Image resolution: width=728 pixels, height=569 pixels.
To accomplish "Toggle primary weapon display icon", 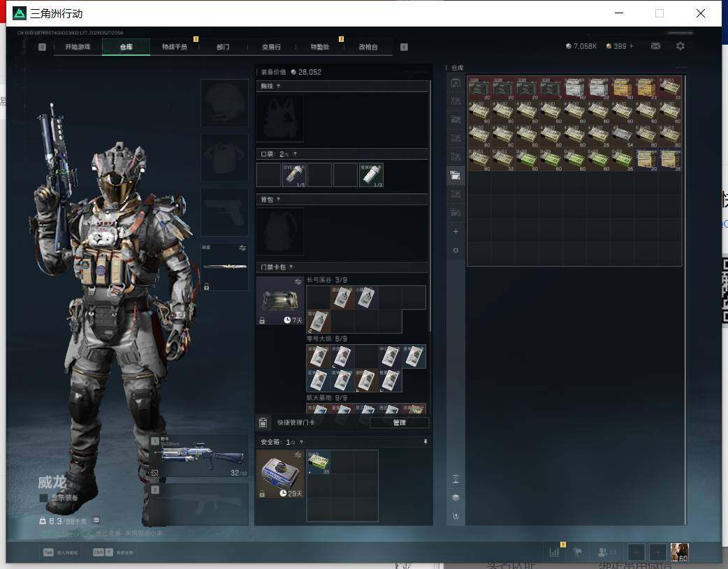I will pyautogui.click(x=155, y=473).
